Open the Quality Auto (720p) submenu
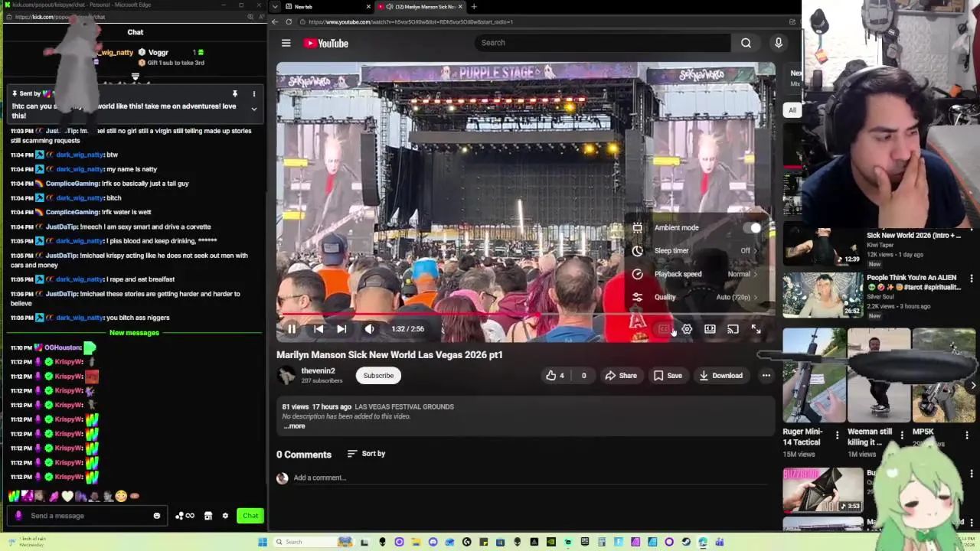Image resolution: width=980 pixels, height=551 pixels. point(694,297)
